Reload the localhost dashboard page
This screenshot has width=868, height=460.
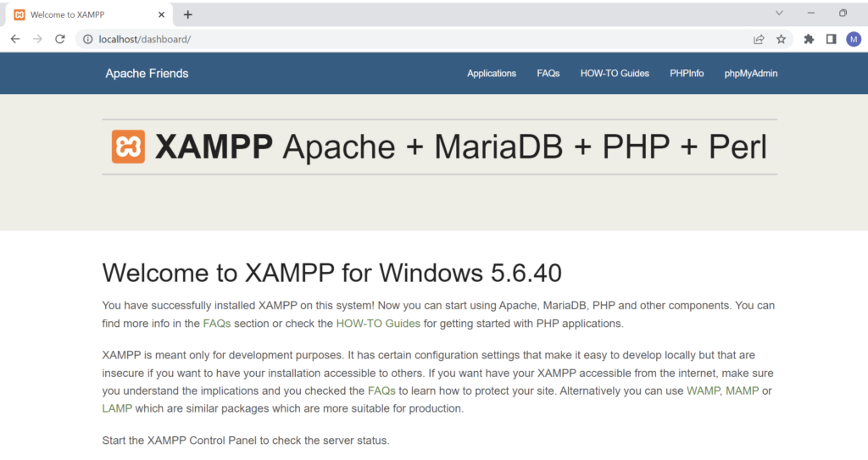point(60,39)
